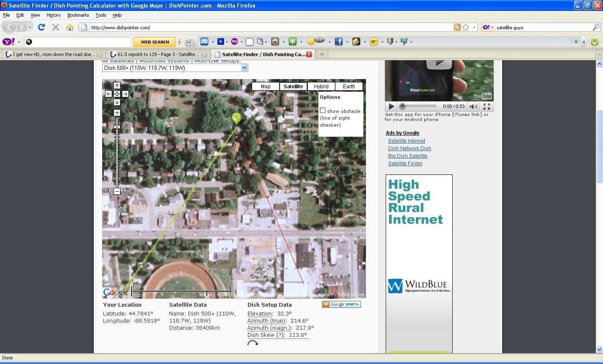
Task: Switch map to Map view
Action: [x=265, y=86]
